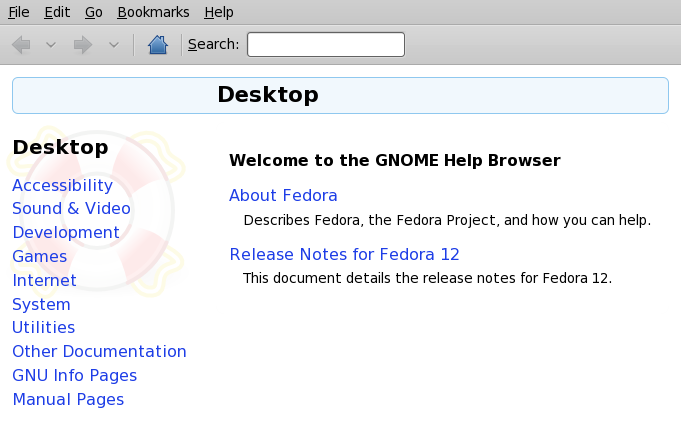Focus the Search input field
The width and height of the screenshot is (681, 441).
326,44
